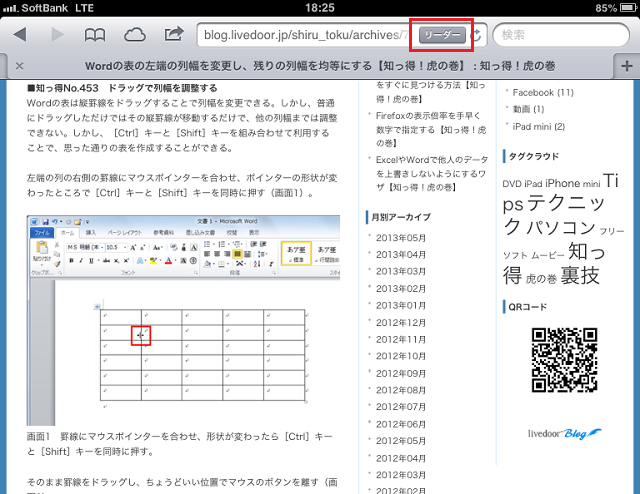Open the 2012年11月 archive
The height and width of the screenshot is (494, 640).
click(x=400, y=339)
